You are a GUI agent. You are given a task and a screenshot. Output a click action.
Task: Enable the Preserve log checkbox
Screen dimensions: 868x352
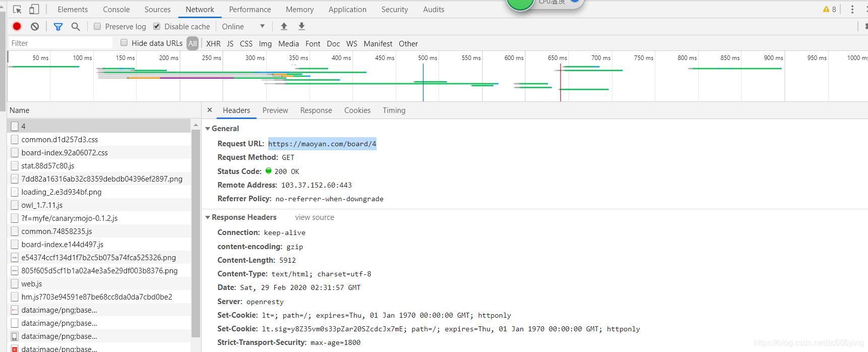pos(97,26)
